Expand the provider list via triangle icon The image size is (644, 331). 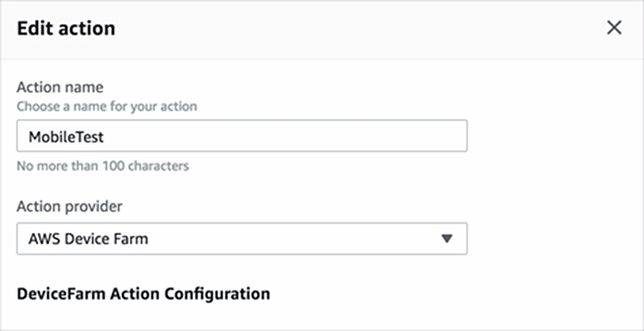(447, 239)
